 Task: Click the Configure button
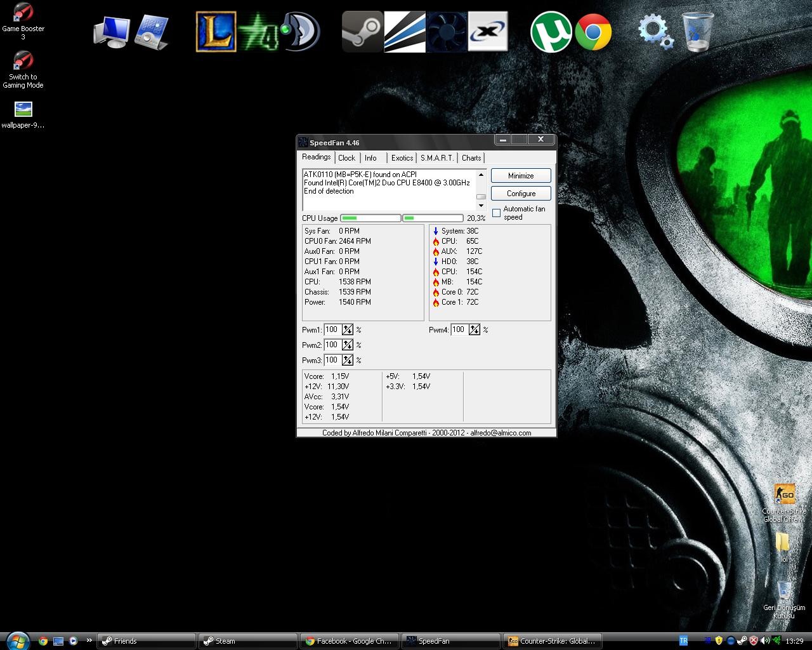[521, 194]
